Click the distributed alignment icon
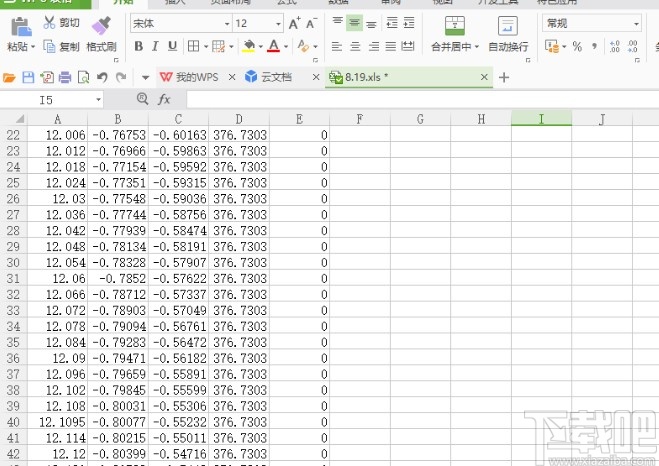Screen dimensions: 659x466 tap(408, 46)
